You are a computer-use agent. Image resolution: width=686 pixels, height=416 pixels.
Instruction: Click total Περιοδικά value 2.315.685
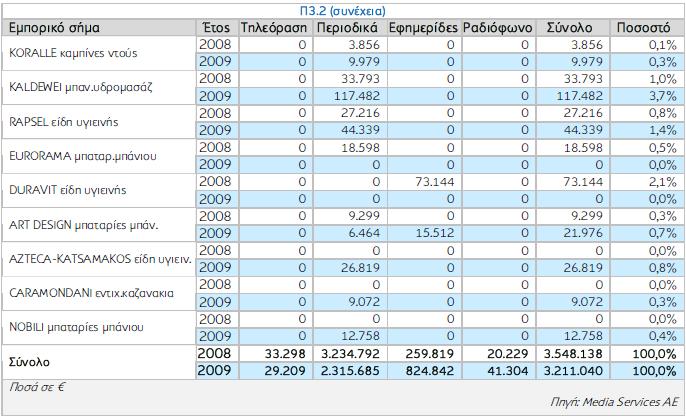point(350,371)
